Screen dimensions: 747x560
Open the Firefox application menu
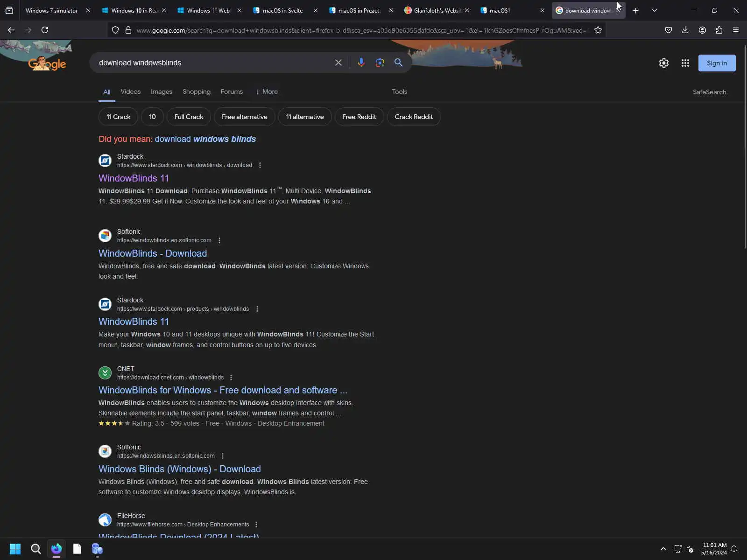pos(736,30)
